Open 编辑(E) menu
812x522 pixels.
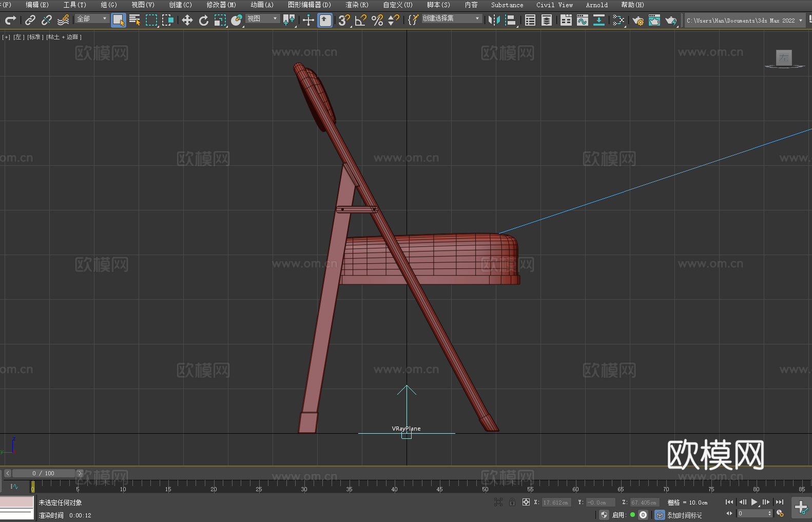[x=37, y=5]
